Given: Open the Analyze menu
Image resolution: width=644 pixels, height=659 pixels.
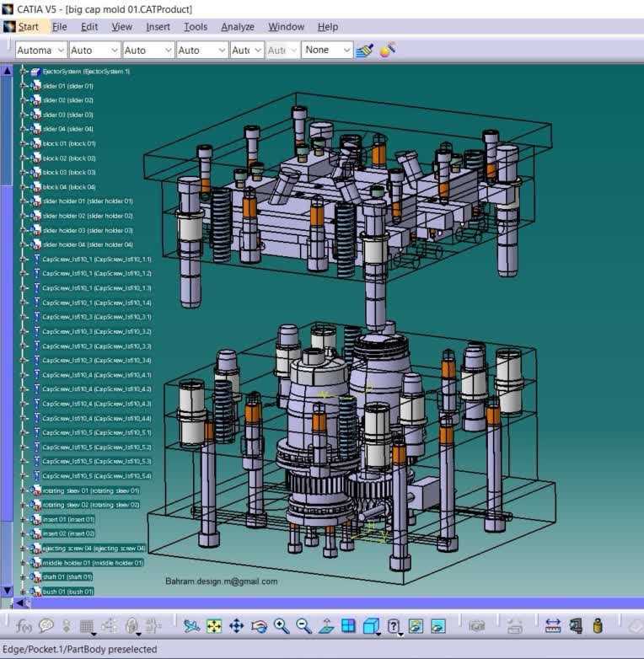Looking at the screenshot, I should coord(238,27).
